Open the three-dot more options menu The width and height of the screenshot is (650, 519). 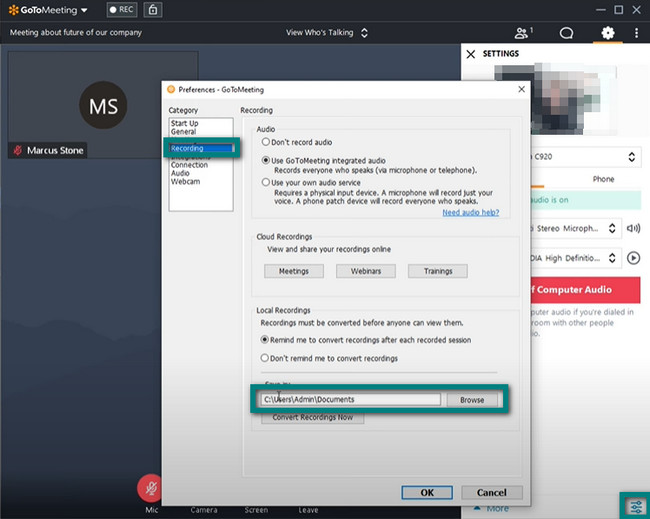pos(636,33)
